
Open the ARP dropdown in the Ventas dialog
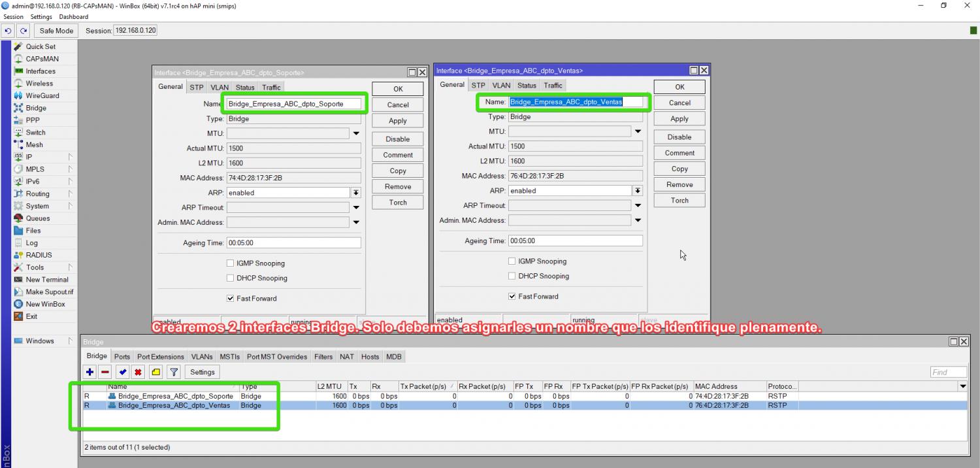point(638,191)
